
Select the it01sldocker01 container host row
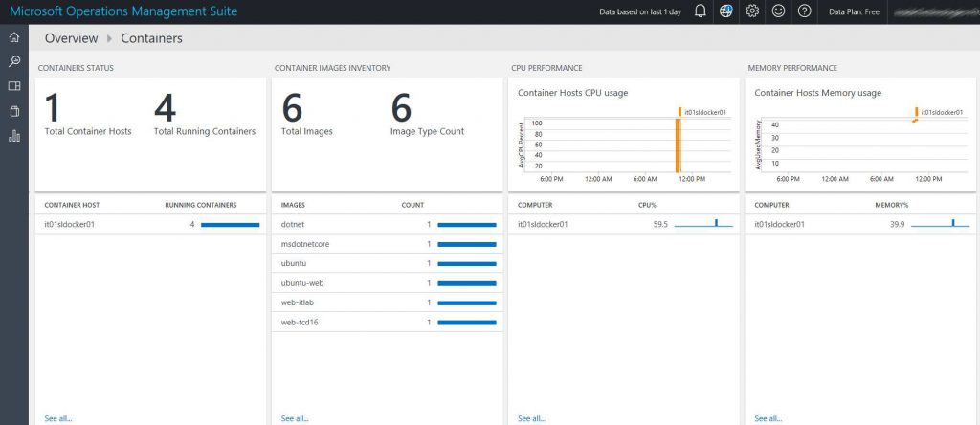click(150, 224)
